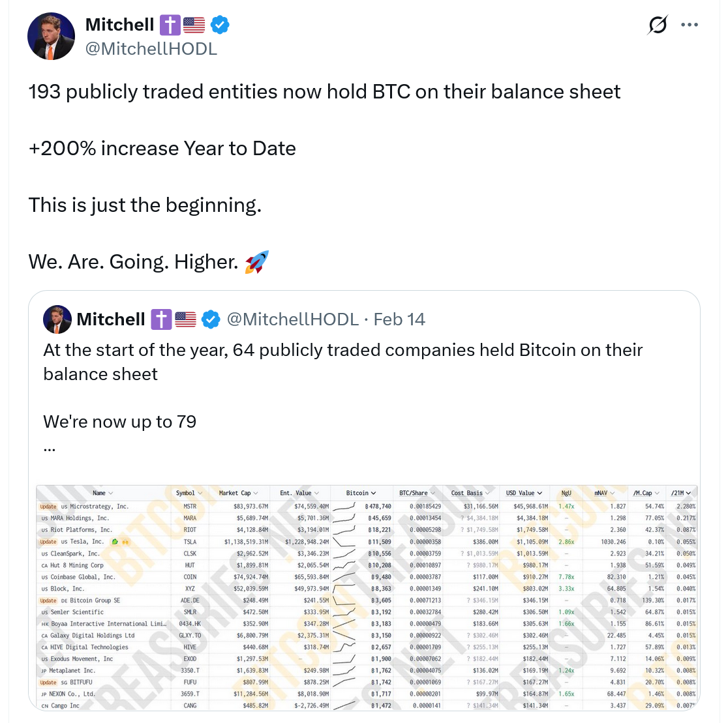Click the Update badge on the BITFUFU row
Screen dimensions: 728x723
click(x=48, y=681)
